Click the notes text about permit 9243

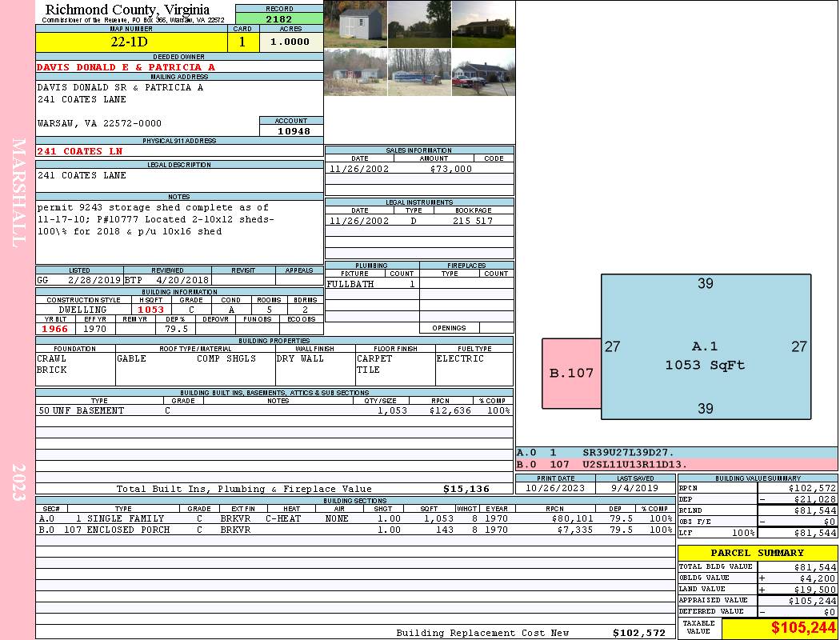pyautogui.click(x=156, y=219)
